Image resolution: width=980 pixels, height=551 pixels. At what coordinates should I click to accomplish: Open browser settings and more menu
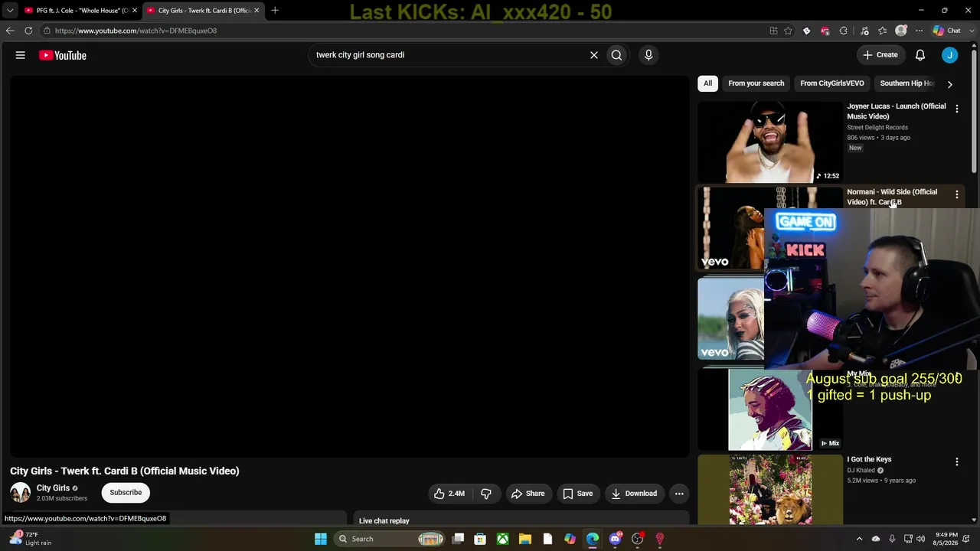click(920, 31)
